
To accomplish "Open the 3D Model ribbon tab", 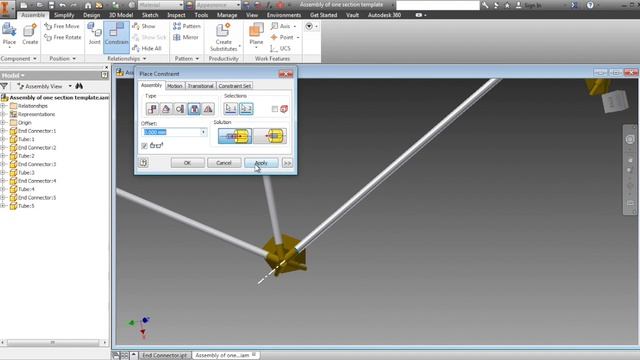I will [x=121, y=15].
